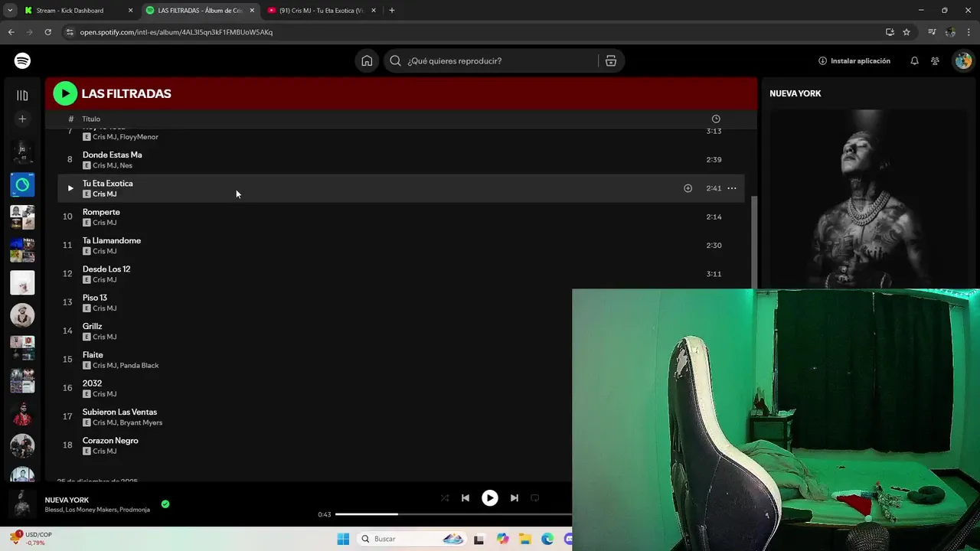Screen dimensions: 980x551
Task: Switch to Cris MJ - Tu Eta Exotica YouTube tab
Action: pos(321,11)
